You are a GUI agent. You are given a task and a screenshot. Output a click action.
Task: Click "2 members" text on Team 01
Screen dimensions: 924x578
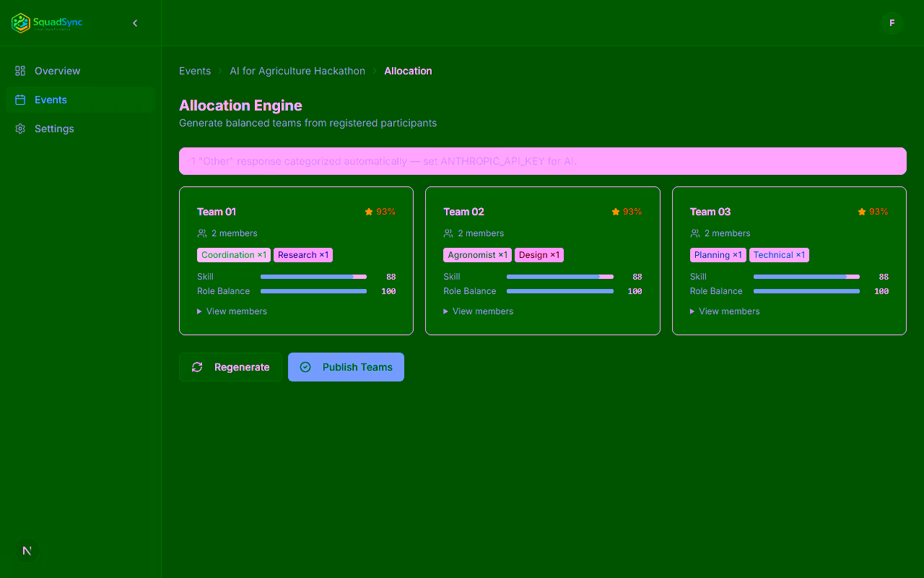click(235, 233)
